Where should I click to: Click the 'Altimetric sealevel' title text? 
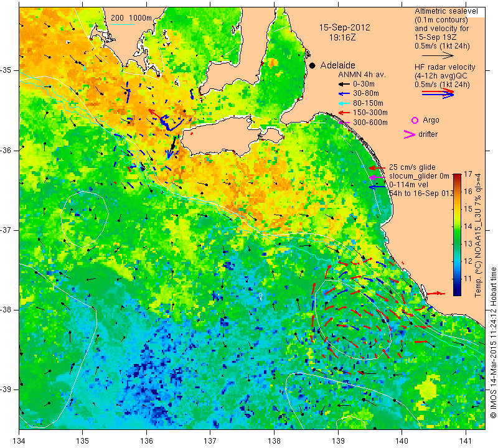(x=446, y=11)
